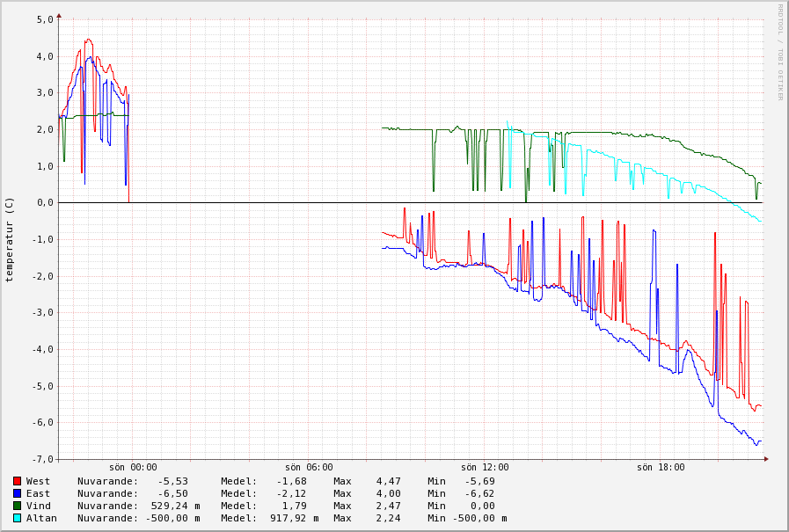Select the West legend label

click(39, 481)
